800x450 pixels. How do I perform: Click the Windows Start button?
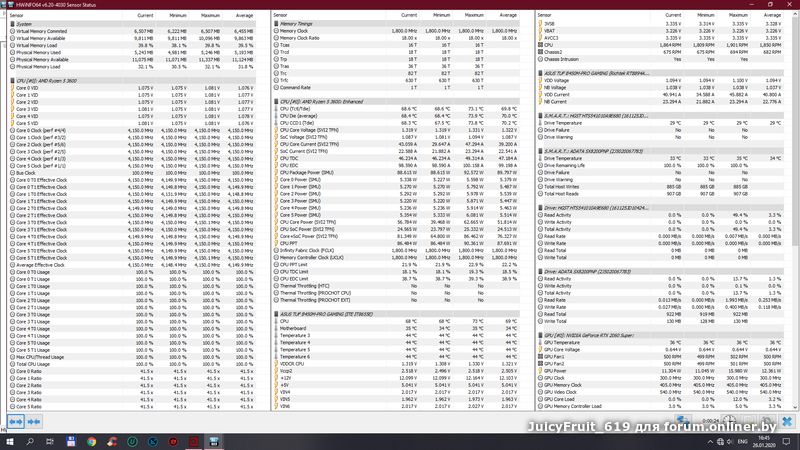[10, 441]
